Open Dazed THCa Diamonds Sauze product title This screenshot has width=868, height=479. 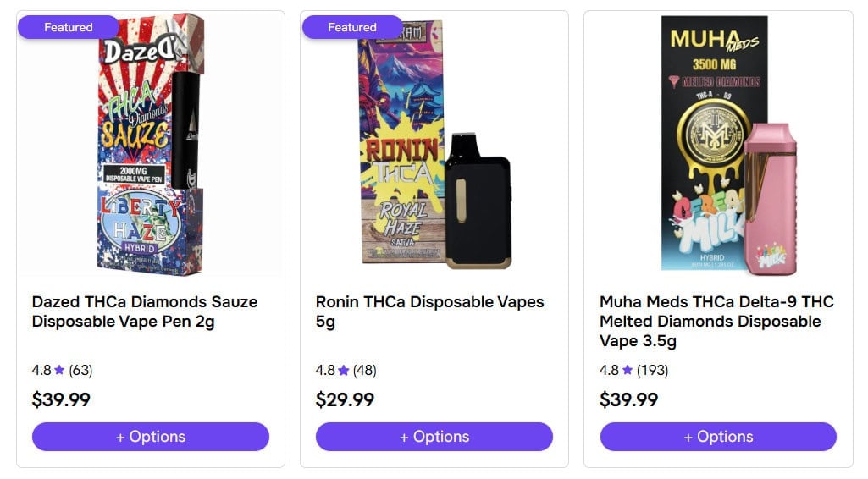(x=144, y=312)
